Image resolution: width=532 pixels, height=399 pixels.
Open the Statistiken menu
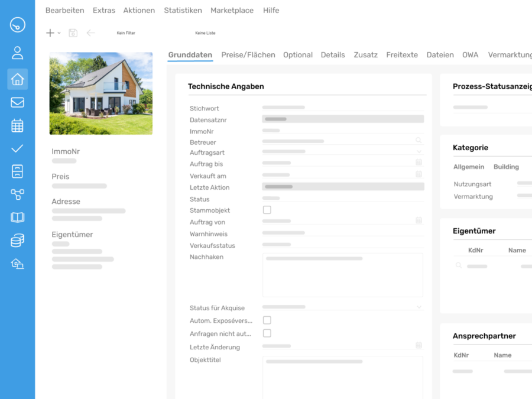pyautogui.click(x=183, y=10)
